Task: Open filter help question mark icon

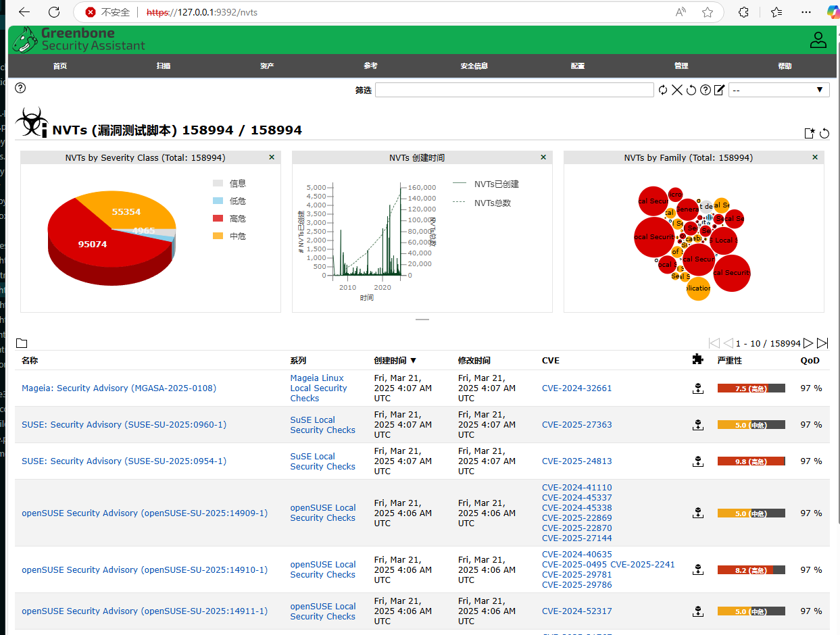Action: (x=706, y=90)
